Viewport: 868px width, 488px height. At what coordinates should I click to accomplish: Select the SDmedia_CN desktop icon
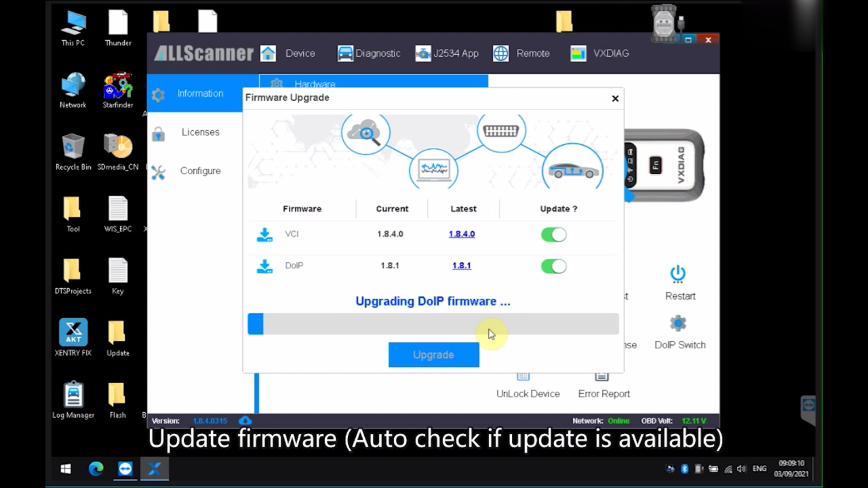coord(118,152)
